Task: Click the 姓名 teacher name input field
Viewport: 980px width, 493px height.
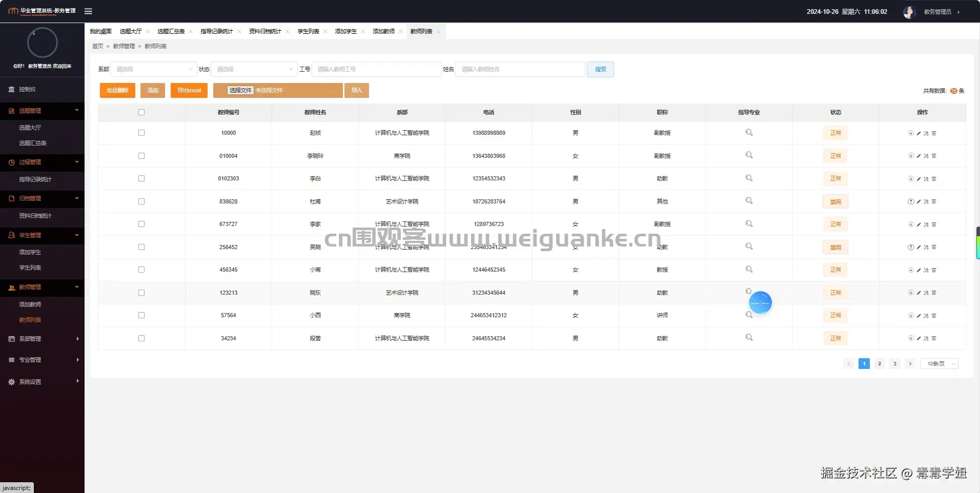Action: tap(520, 69)
